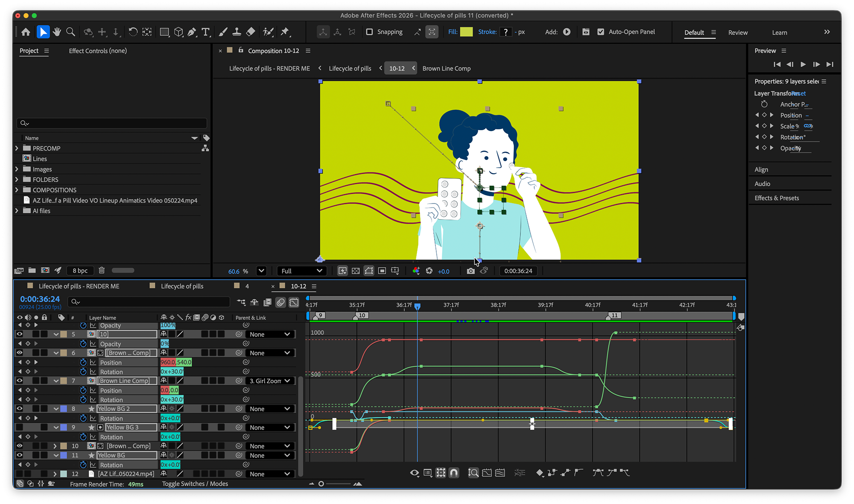Select the Type tool
Image resolution: width=854 pixels, height=504 pixels.
pyautogui.click(x=205, y=32)
